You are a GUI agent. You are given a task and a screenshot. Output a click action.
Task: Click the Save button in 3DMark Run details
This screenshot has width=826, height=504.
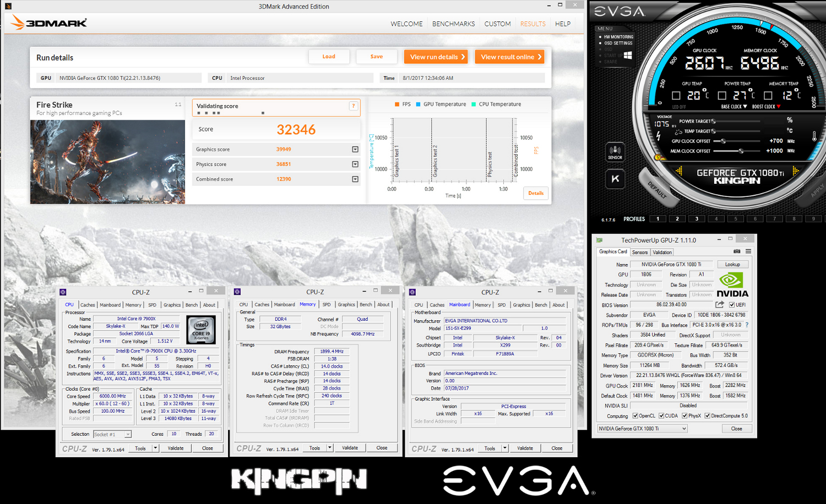click(x=377, y=57)
